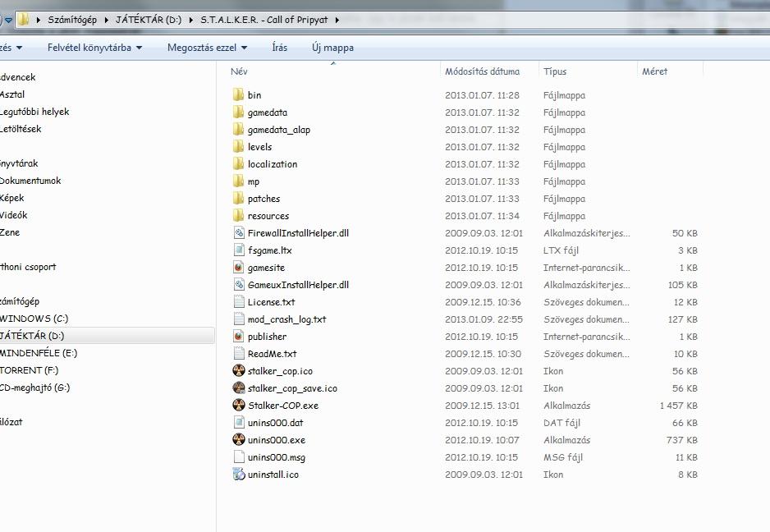770x532 pixels.
Task: Go to JÁTÉKTÁR (D:) in the address bar
Action: [x=149, y=21]
